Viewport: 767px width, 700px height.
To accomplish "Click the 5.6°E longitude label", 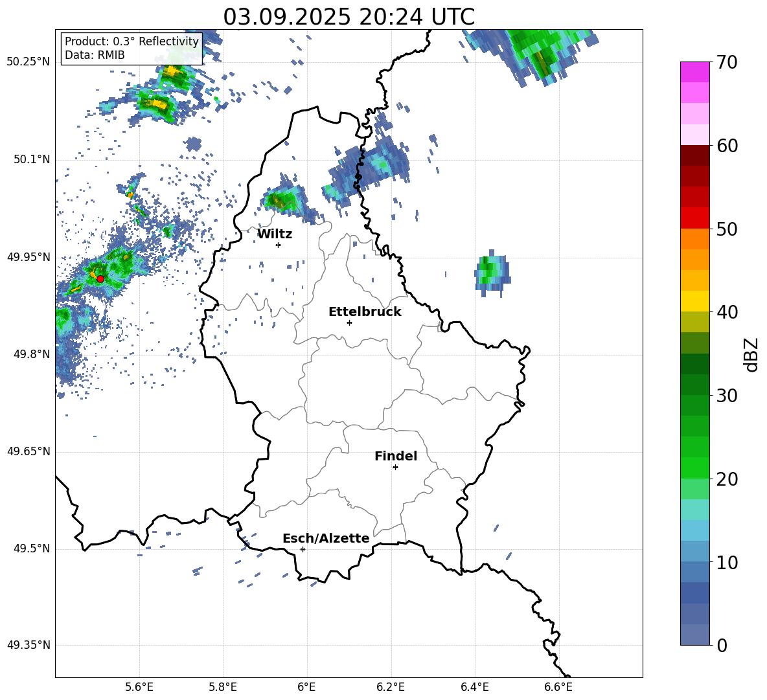I will point(139,688).
